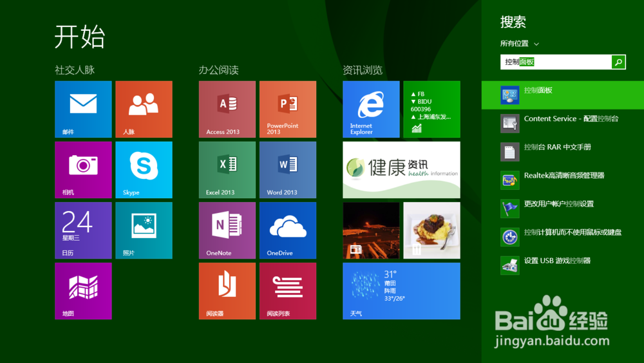
Task: Click inside the search box with 控制面板
Action: [556, 62]
